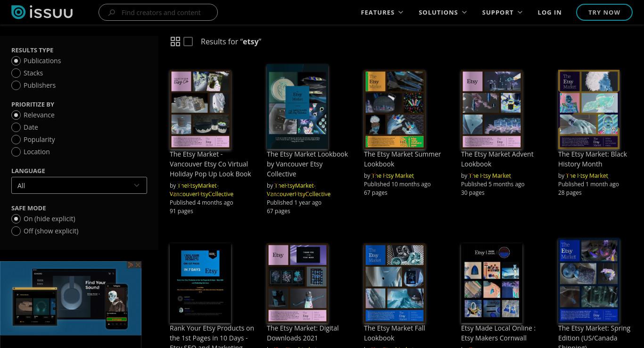The height and width of the screenshot is (348, 644).
Task: Open Etsy Market Advent Lookbook cover
Action: tap(492, 109)
